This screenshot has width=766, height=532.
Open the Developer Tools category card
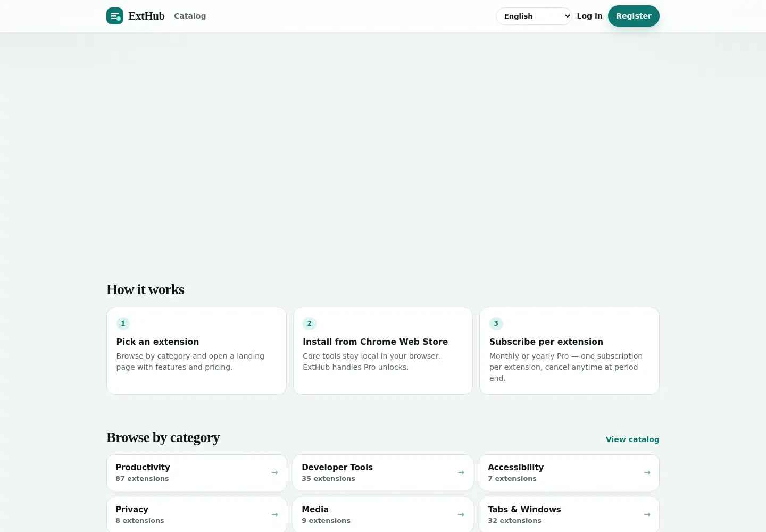pos(383,472)
